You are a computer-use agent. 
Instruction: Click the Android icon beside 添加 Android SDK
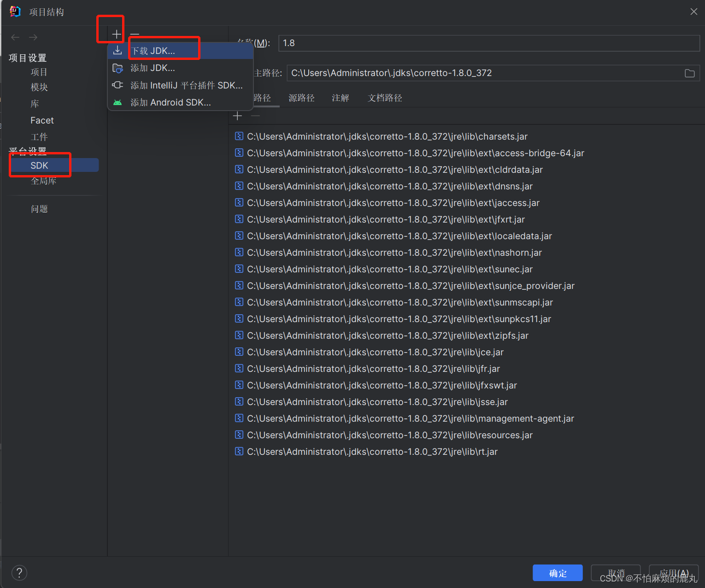117,102
